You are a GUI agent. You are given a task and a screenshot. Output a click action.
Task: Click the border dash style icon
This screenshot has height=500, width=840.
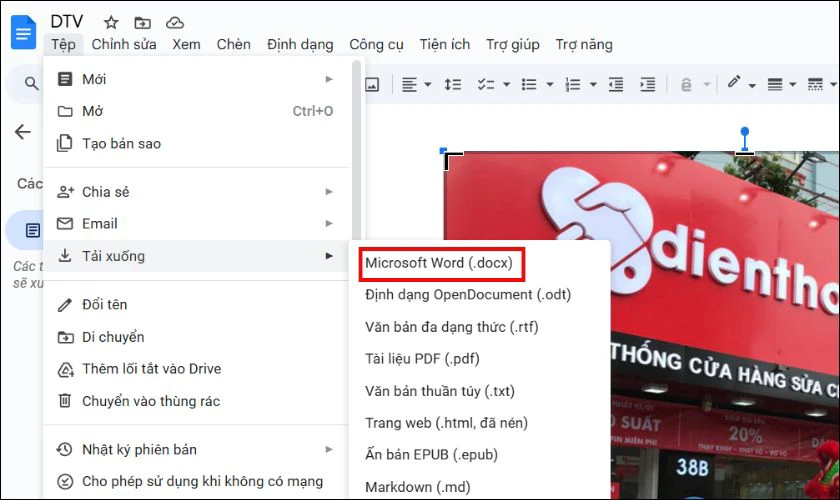pos(815,84)
